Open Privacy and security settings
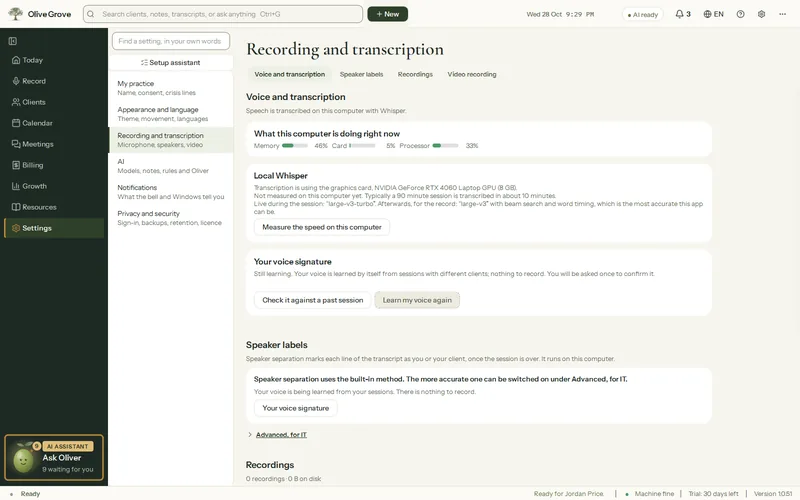The height and width of the screenshot is (500, 800). point(171,218)
